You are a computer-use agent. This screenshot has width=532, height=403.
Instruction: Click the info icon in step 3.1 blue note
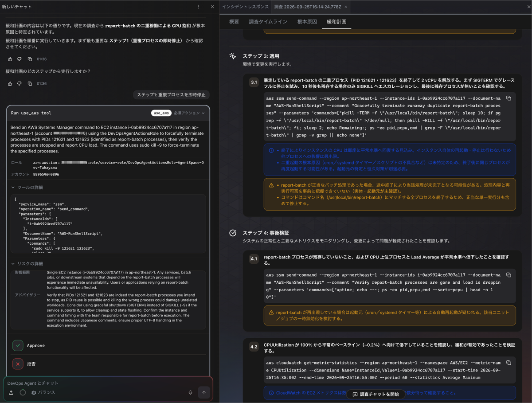(271, 150)
